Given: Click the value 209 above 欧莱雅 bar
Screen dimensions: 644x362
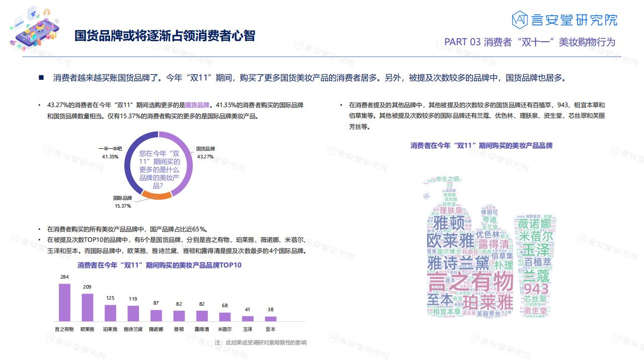Looking at the screenshot, I should pos(88,287).
